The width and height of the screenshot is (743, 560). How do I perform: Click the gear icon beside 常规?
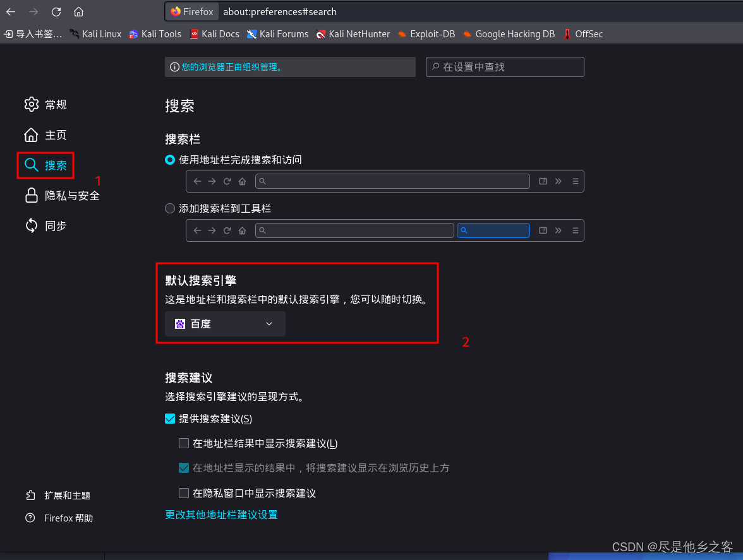[32, 104]
